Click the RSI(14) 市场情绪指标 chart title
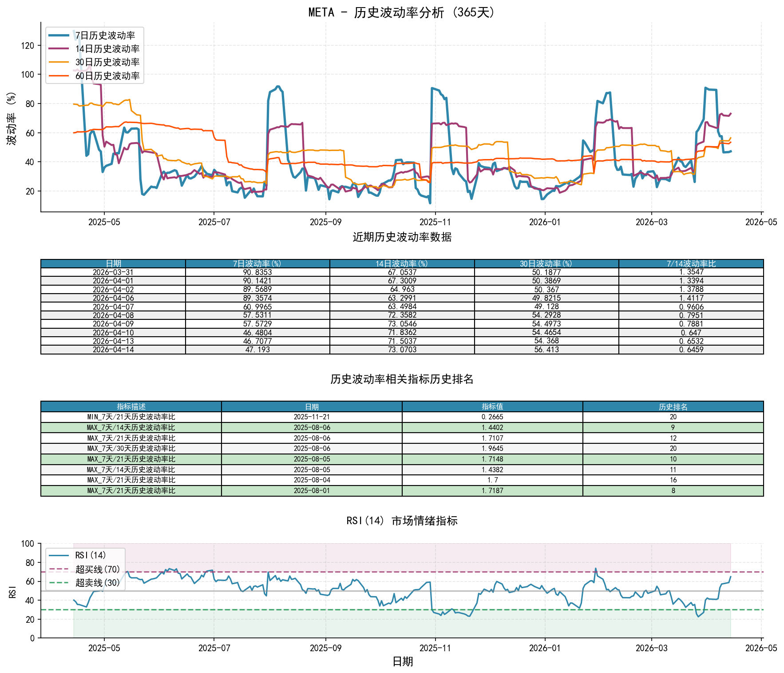Image resolution: width=784 pixels, height=673 pixels. pyautogui.click(x=402, y=521)
